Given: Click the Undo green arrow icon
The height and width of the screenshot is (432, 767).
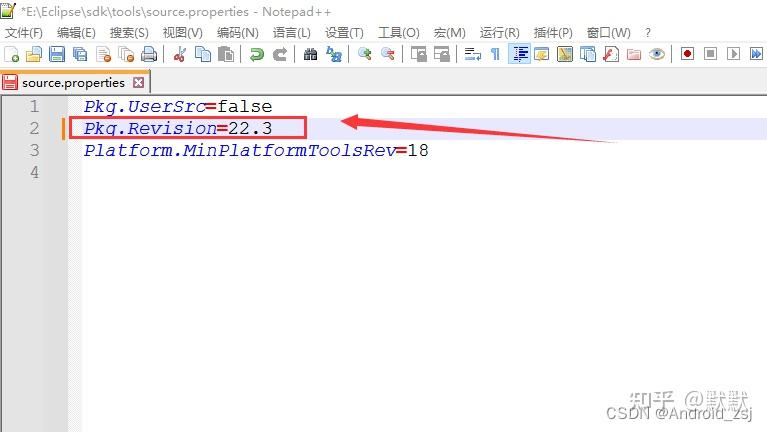Looking at the screenshot, I should coord(256,54).
